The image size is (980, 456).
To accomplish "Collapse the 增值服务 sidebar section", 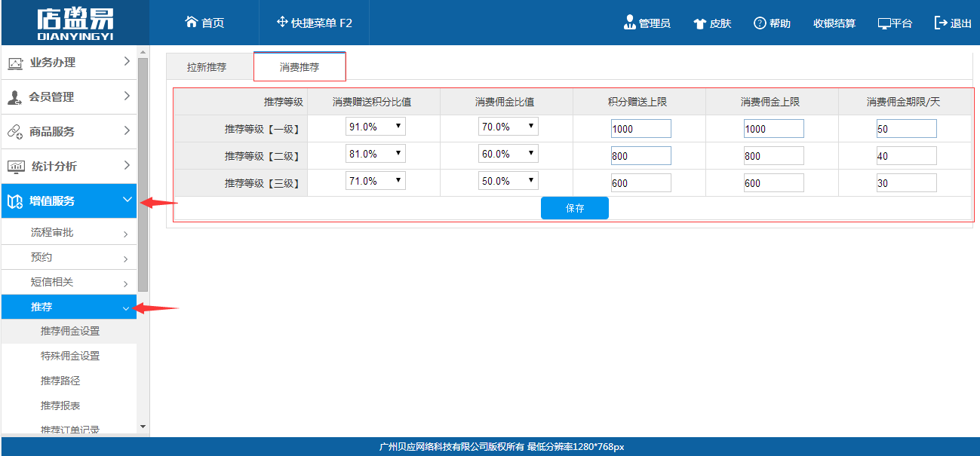I will [127, 200].
